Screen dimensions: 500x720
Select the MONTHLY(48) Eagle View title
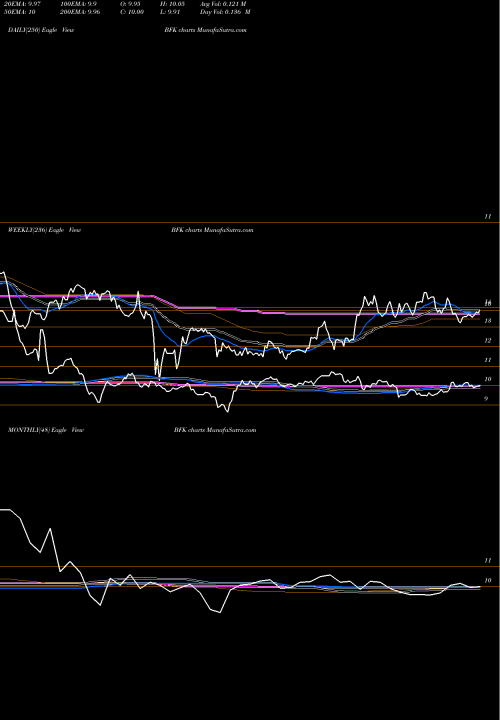(x=45, y=430)
